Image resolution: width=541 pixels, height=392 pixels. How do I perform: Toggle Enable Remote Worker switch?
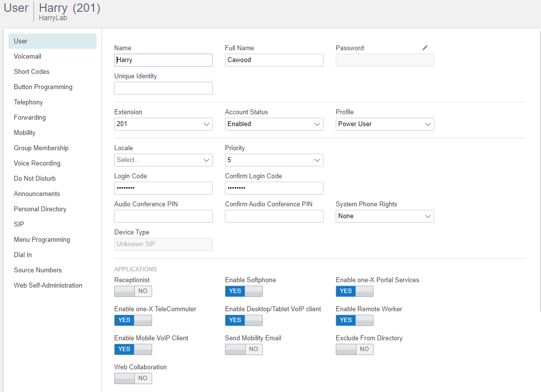(354, 320)
